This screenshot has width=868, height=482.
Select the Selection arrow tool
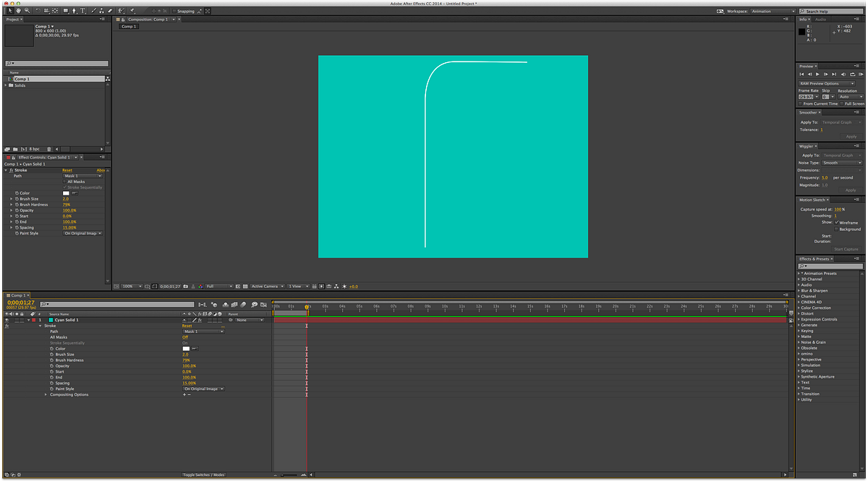(x=10, y=11)
